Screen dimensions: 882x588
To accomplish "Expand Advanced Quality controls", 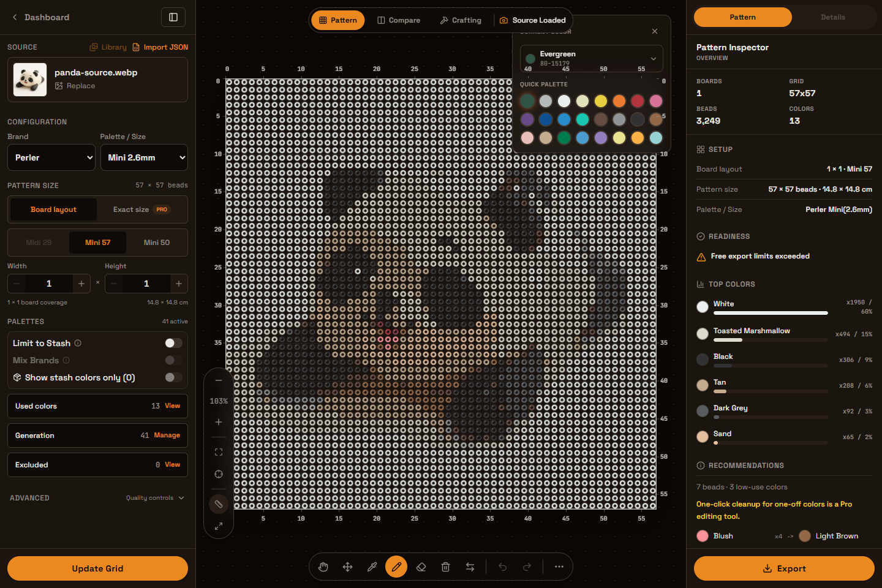I will (155, 498).
